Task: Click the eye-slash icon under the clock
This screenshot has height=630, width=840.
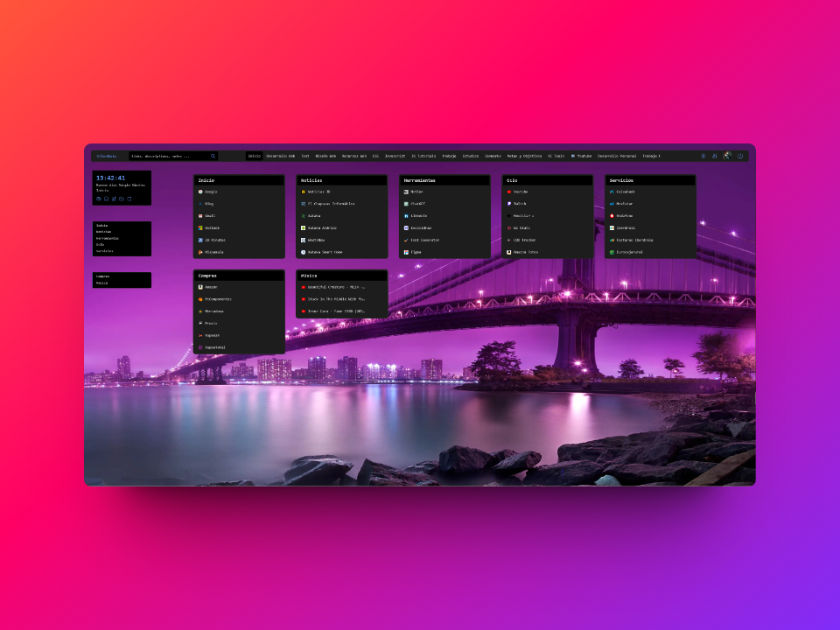Action: point(99,199)
